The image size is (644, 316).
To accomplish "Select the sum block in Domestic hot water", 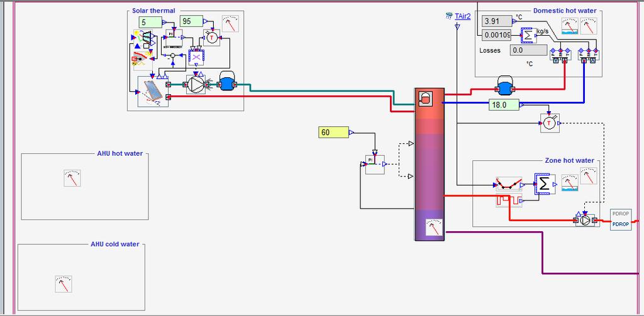I will [528, 35].
